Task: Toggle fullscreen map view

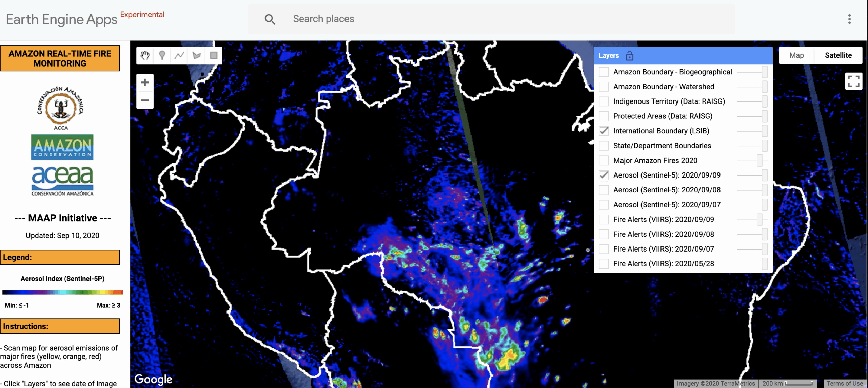Action: [x=853, y=81]
